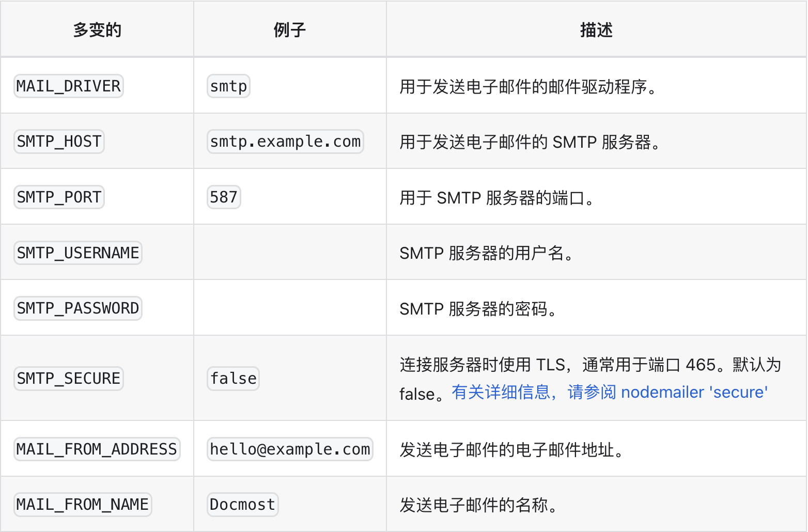Click the smtp.example.com example value

[x=285, y=142]
